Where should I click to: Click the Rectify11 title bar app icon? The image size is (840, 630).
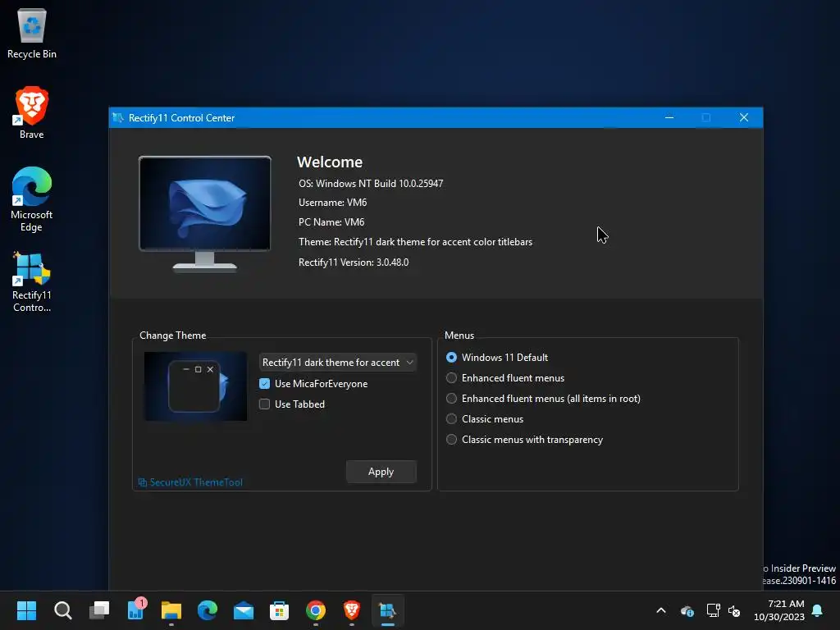pos(118,118)
